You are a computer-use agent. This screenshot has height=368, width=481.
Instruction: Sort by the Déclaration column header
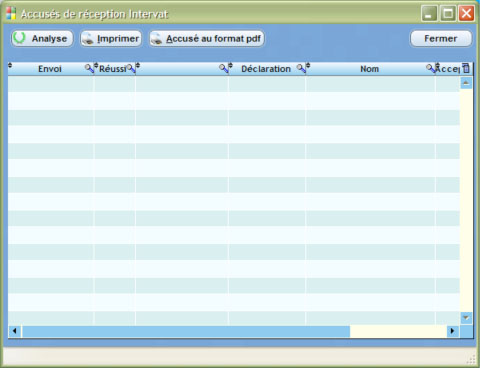[266, 69]
